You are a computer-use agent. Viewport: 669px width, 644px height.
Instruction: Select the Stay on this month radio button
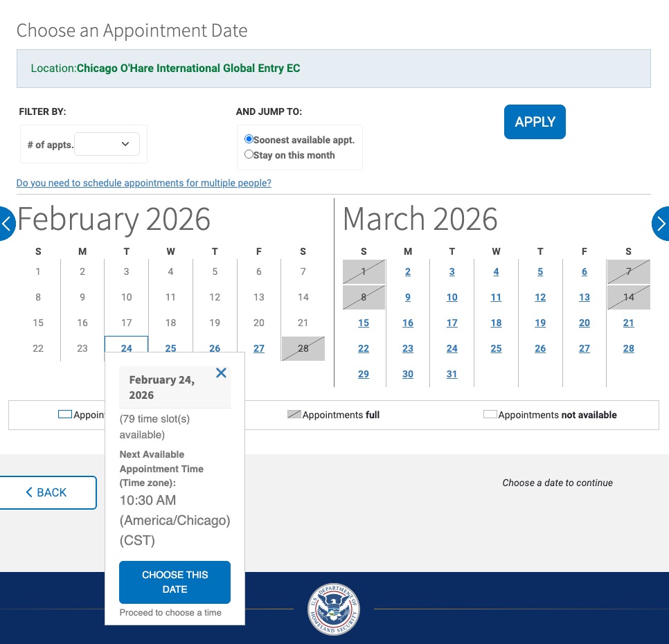pyautogui.click(x=248, y=154)
